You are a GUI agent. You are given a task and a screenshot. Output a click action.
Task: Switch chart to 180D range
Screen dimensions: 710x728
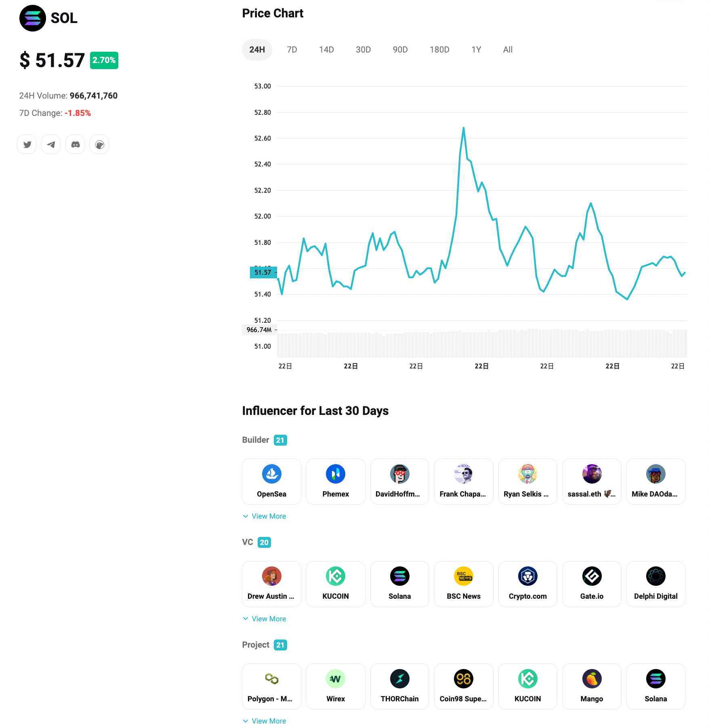[x=439, y=50]
